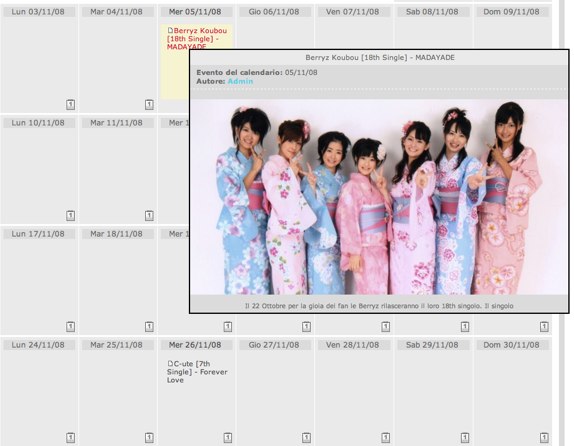Click the add-event icon in Mar 04/11/08 cell
This screenshot has width=574, height=446.
click(x=149, y=105)
